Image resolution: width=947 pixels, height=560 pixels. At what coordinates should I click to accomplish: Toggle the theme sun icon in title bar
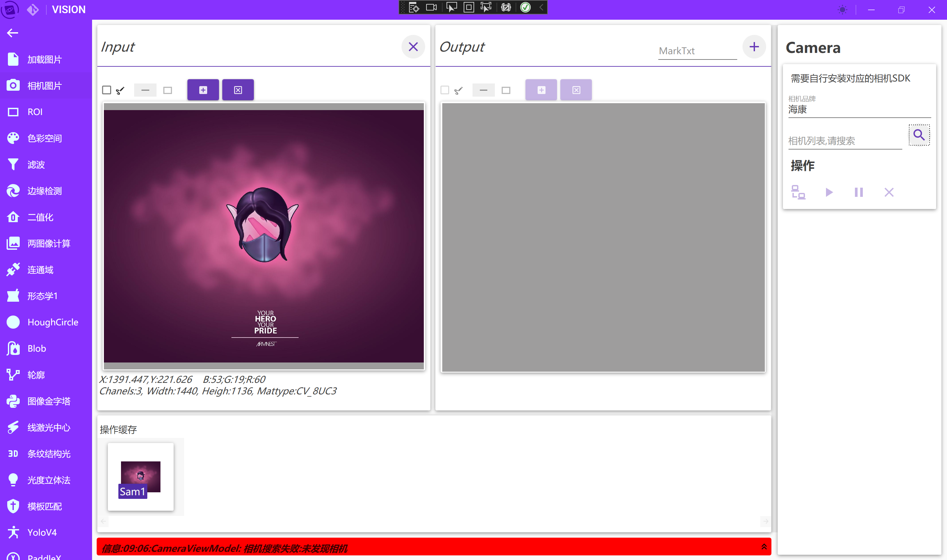(x=842, y=10)
